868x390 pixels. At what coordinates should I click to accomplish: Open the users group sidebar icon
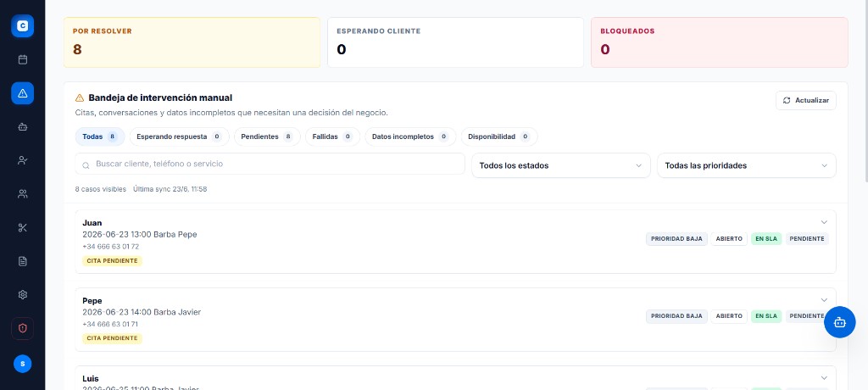coord(22,194)
